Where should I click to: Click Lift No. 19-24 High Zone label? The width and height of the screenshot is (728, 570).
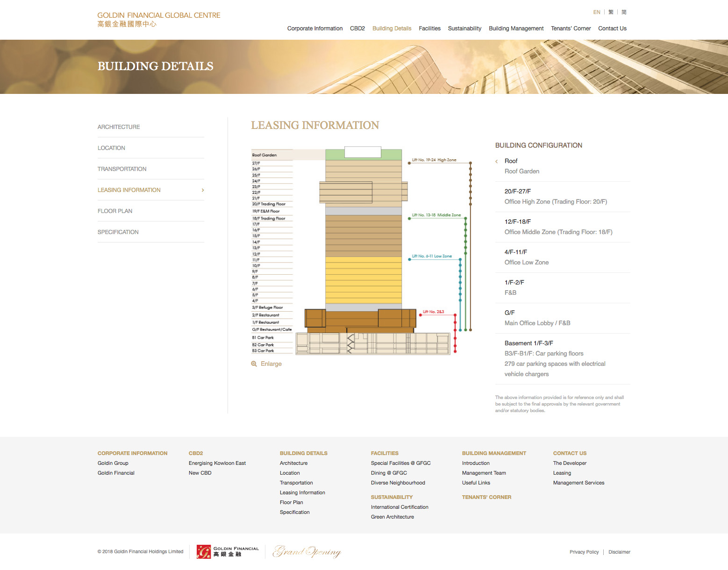coord(434,160)
